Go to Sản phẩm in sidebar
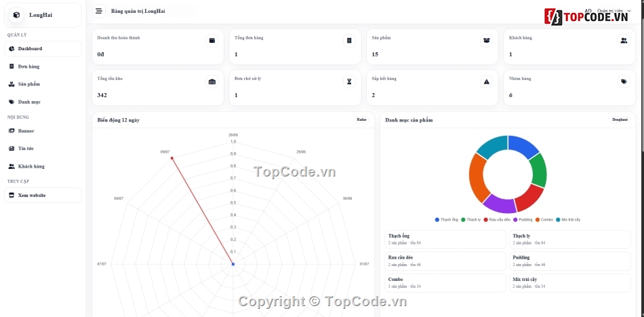This screenshot has width=644, height=317. pyautogui.click(x=43, y=84)
